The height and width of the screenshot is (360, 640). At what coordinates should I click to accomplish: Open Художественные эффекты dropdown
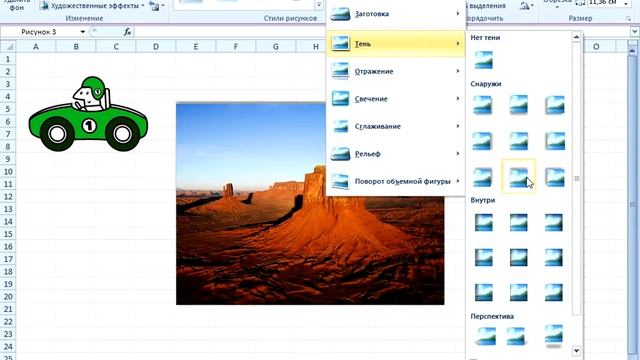pos(92,6)
